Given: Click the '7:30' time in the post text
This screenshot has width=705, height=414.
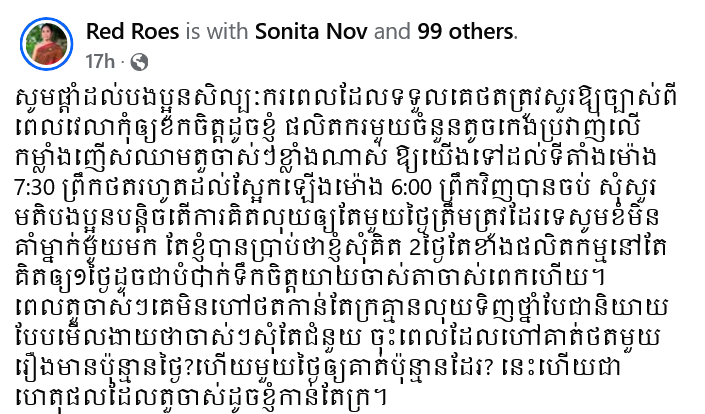Looking at the screenshot, I should coord(35,187).
